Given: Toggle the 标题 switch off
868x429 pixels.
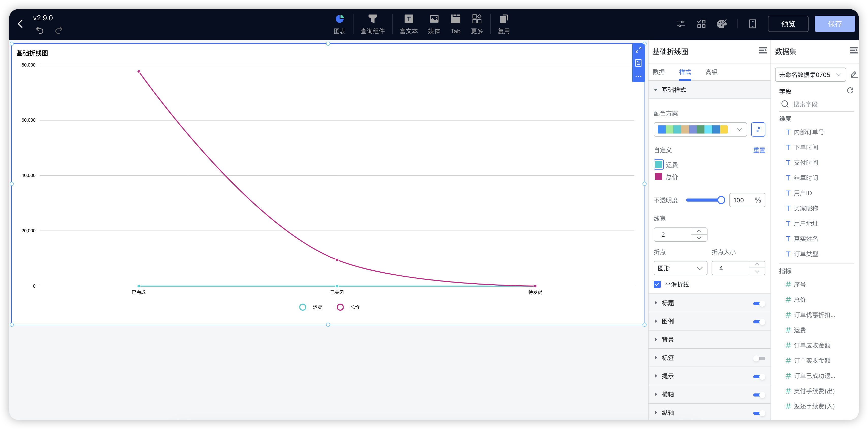Looking at the screenshot, I should 759,303.
